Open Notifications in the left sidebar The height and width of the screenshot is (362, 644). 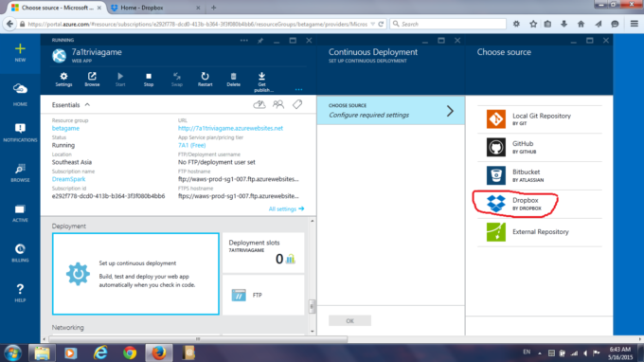coord(20,133)
